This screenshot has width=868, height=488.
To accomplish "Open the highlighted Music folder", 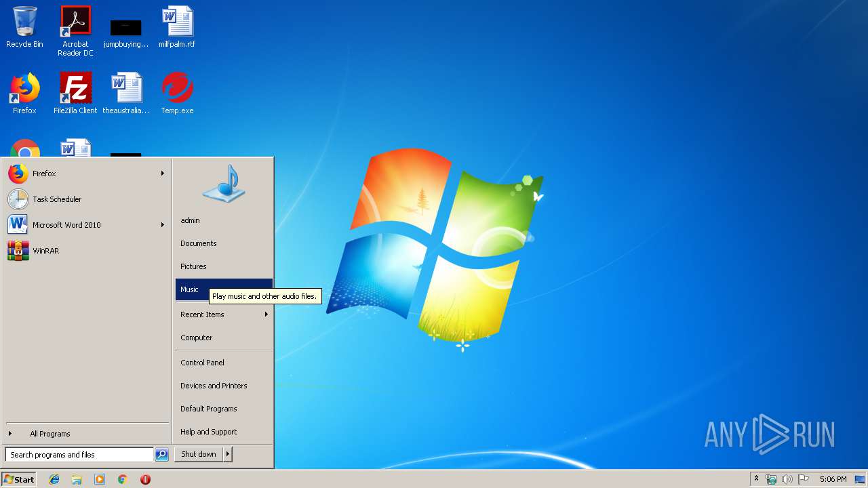I will (224, 289).
